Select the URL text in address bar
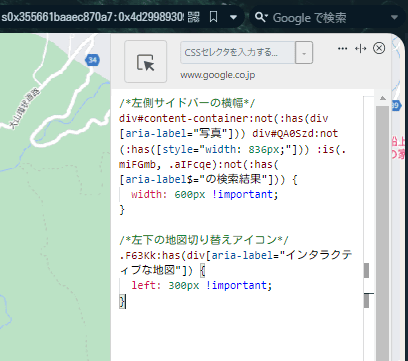408x361 pixels. (x=92, y=17)
